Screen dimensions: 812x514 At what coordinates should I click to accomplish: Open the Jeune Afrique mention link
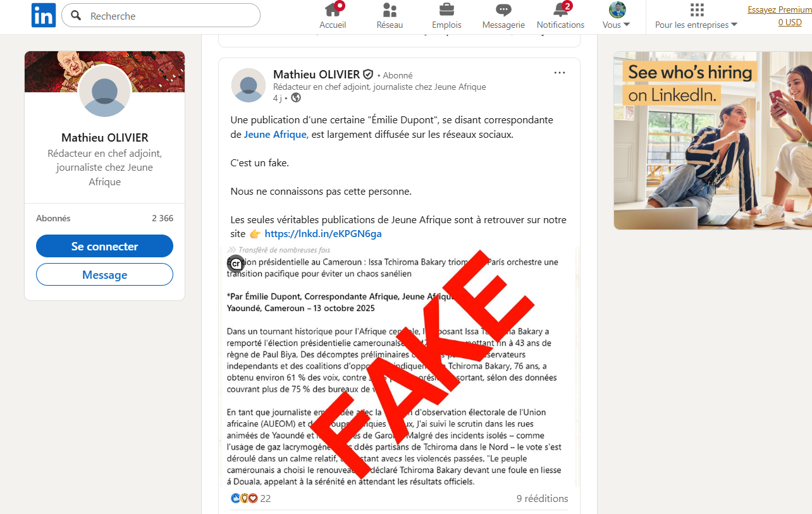[x=275, y=134]
